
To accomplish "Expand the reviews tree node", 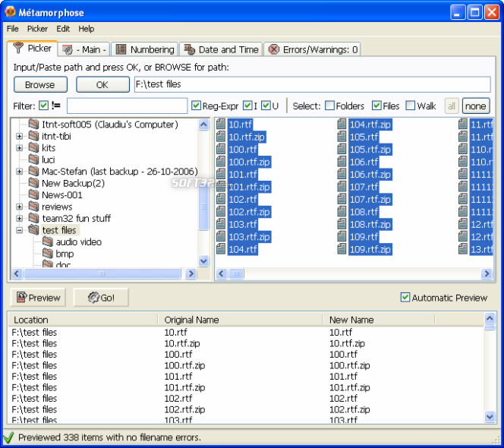I will coord(19,207).
